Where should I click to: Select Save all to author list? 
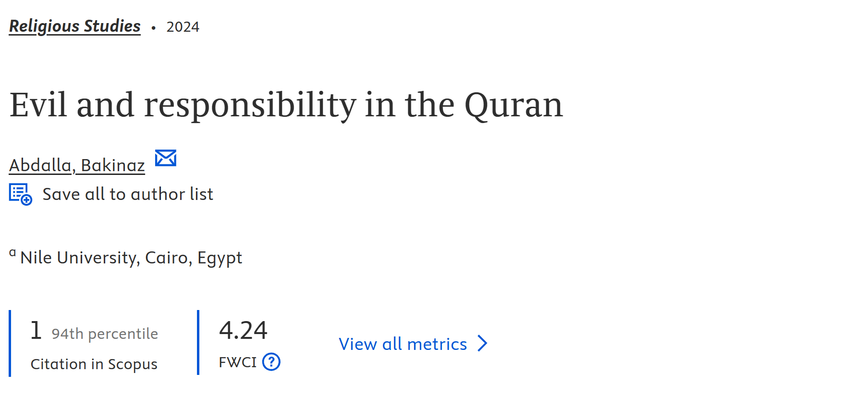pos(128,194)
